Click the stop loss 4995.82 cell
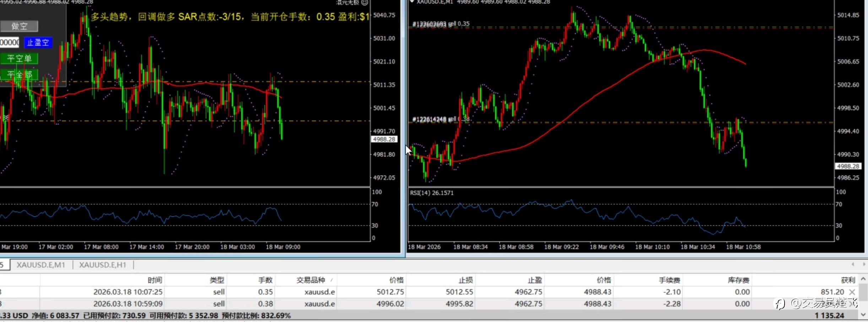868x322 pixels. point(460,304)
